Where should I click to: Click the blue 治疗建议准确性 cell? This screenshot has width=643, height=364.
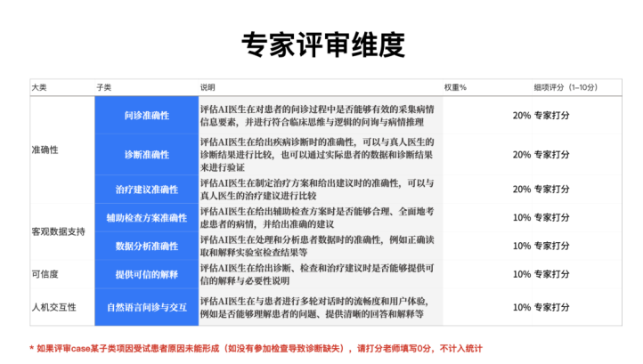click(146, 190)
